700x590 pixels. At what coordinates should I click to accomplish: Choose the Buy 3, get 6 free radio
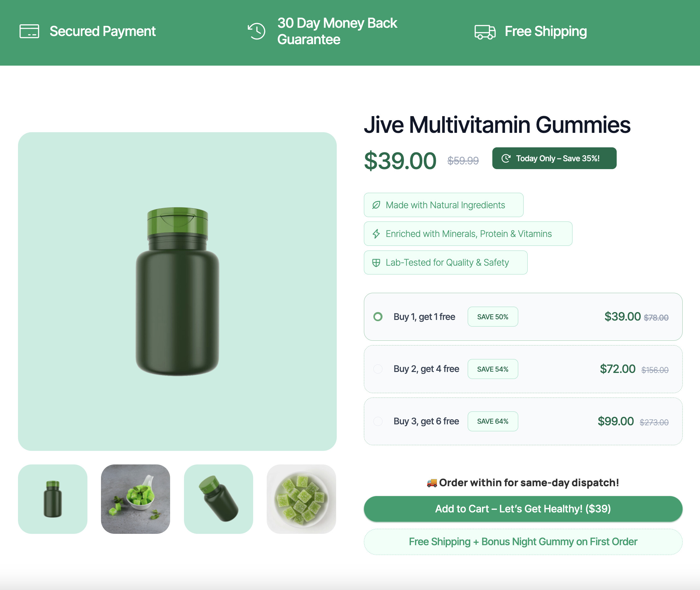click(x=378, y=422)
